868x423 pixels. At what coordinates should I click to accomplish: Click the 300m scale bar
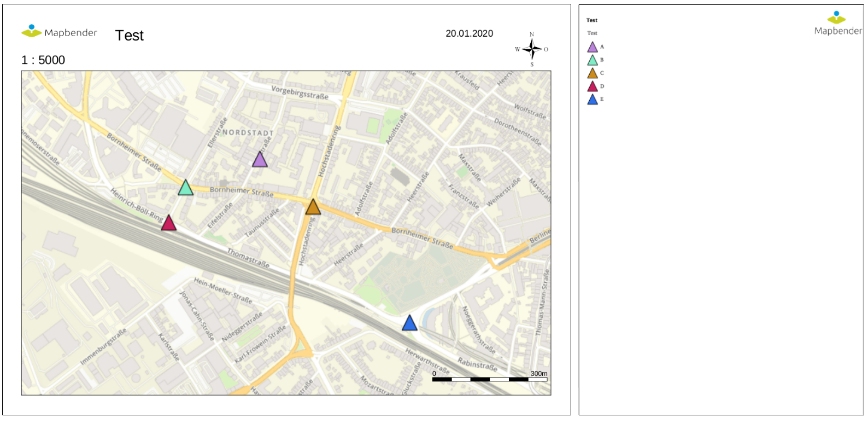[x=489, y=379]
